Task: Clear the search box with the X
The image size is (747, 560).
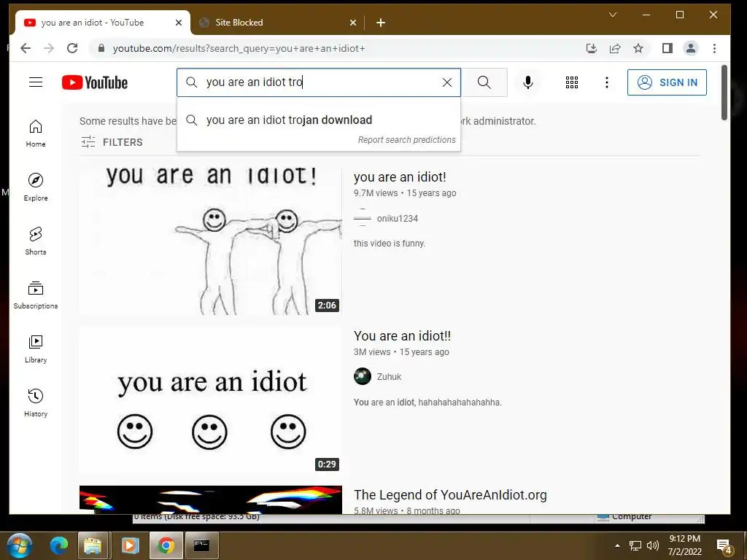Action: point(447,82)
